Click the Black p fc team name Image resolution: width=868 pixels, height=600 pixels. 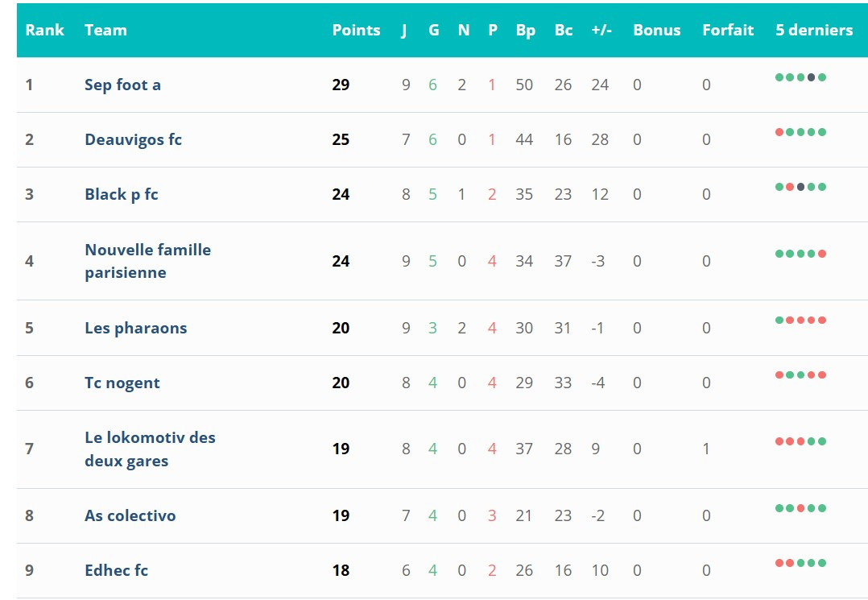pyautogui.click(x=122, y=194)
